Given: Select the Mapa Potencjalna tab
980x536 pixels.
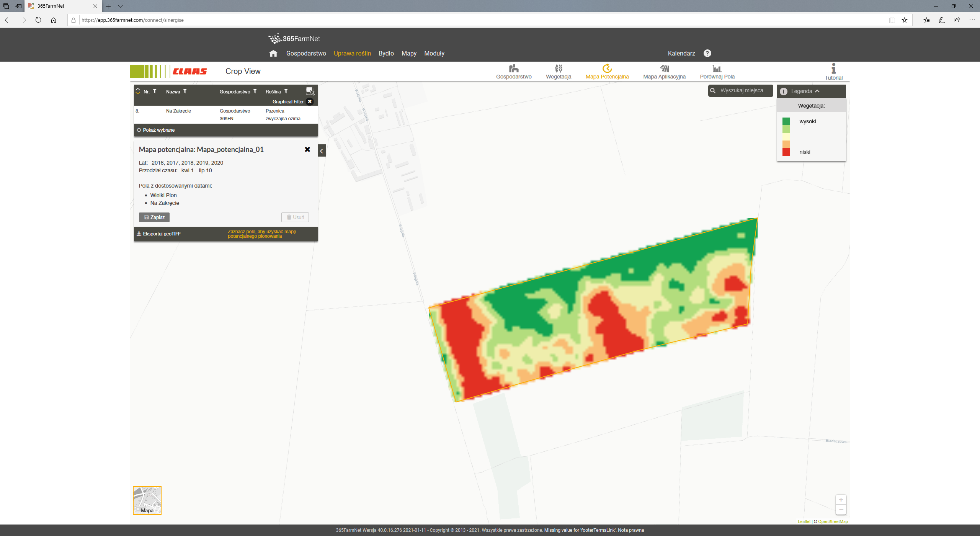Looking at the screenshot, I should coord(607,72).
